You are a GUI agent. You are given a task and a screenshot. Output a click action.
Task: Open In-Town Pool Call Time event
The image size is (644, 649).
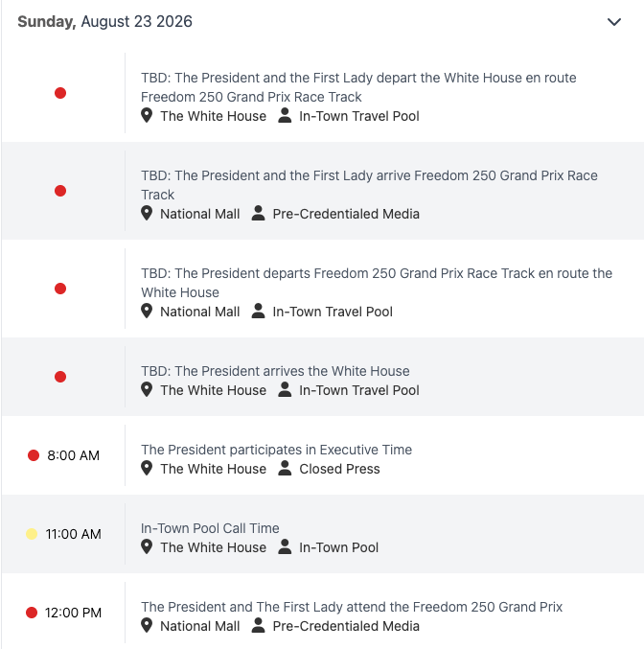point(210,528)
